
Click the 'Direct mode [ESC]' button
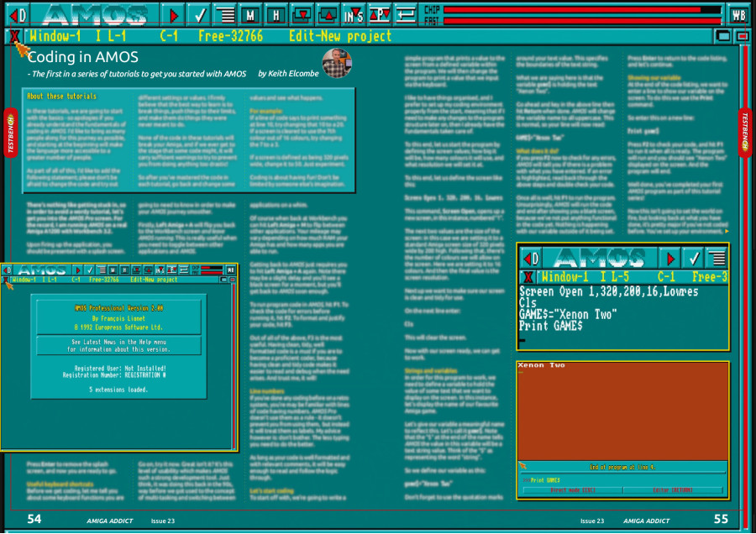tap(573, 490)
